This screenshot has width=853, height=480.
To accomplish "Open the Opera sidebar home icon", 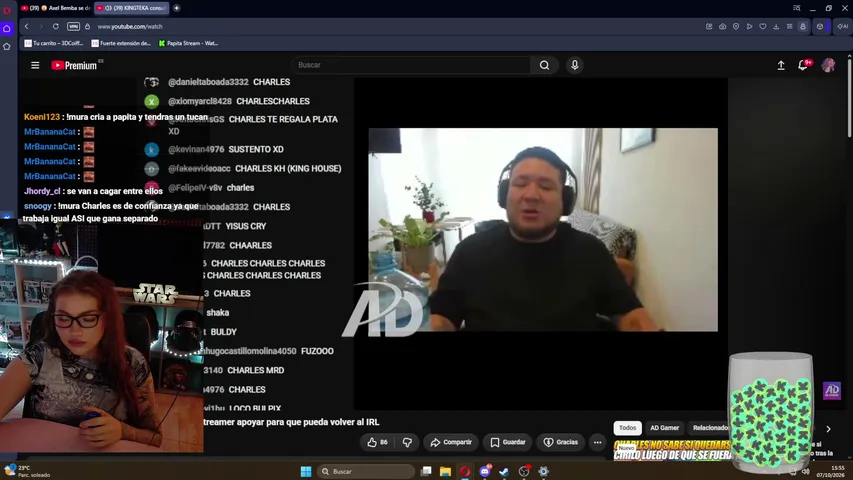I will 7,28.
